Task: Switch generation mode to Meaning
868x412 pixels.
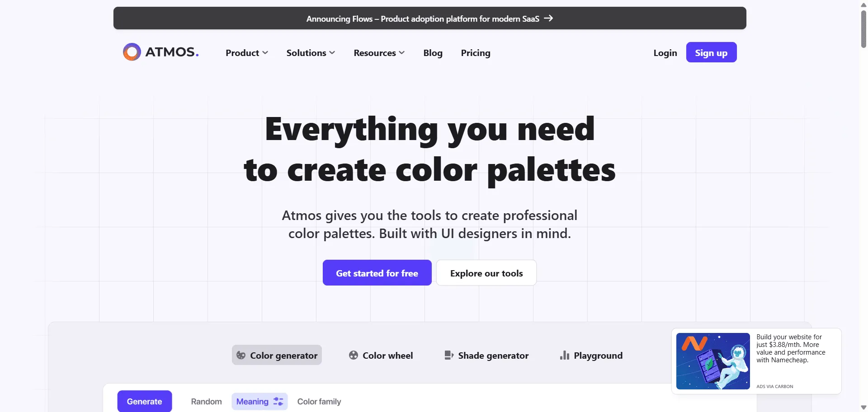Action: pos(252,401)
